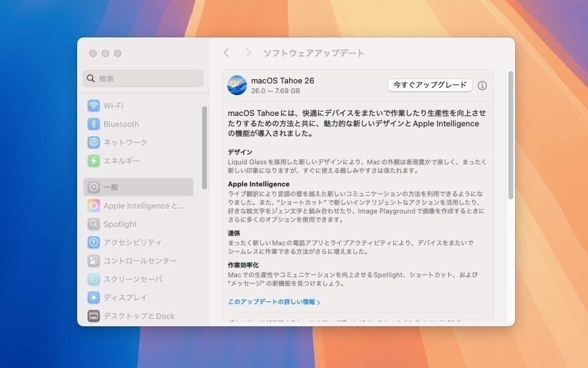Click the 連係 section heading
588x368 pixels.
(234, 233)
